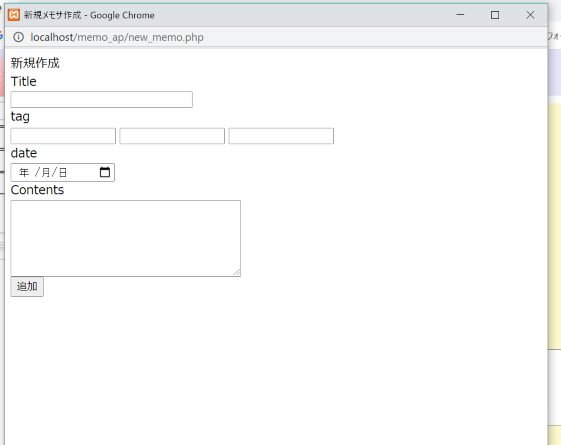Image resolution: width=561 pixels, height=445 pixels.
Task: Click the 新規作成 heading text
Action: click(35, 63)
